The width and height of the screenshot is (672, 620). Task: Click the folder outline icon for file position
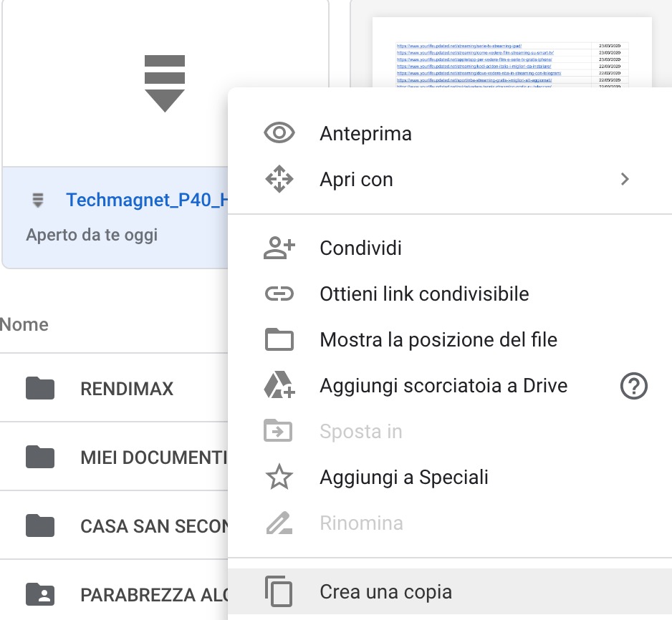pos(279,339)
